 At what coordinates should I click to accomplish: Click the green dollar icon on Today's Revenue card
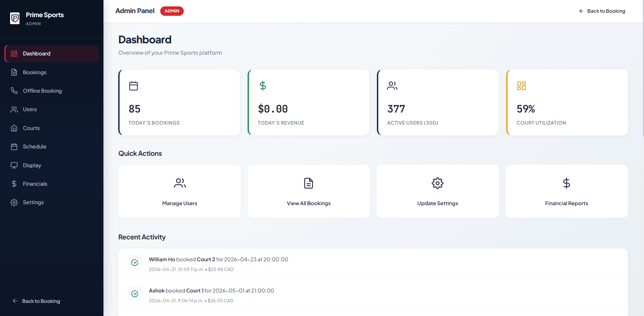pyautogui.click(x=263, y=86)
